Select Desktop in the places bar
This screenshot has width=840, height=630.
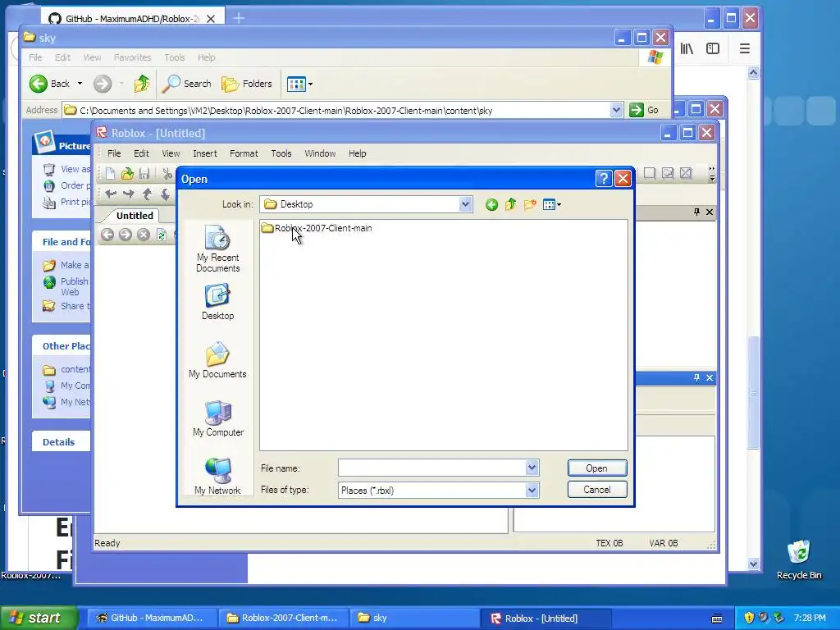217,302
